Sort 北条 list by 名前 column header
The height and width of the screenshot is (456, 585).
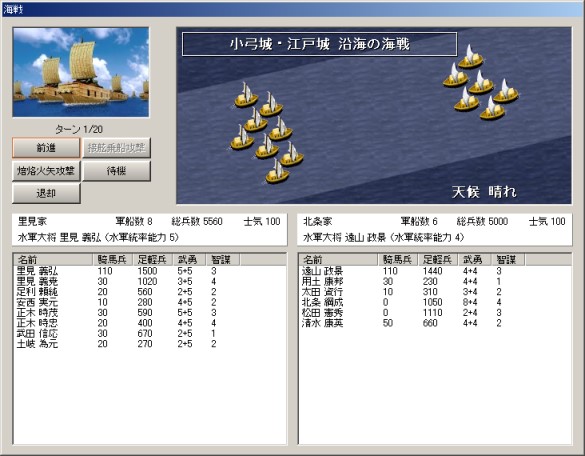(x=338, y=259)
